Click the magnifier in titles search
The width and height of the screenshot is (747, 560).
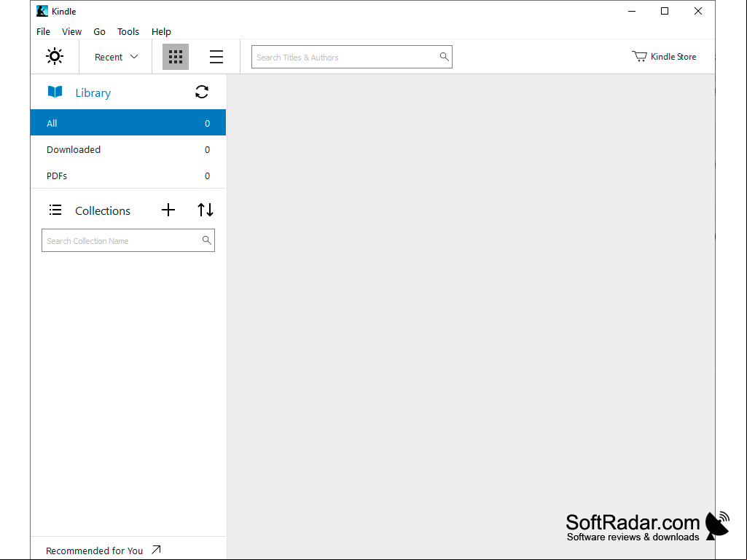point(444,57)
